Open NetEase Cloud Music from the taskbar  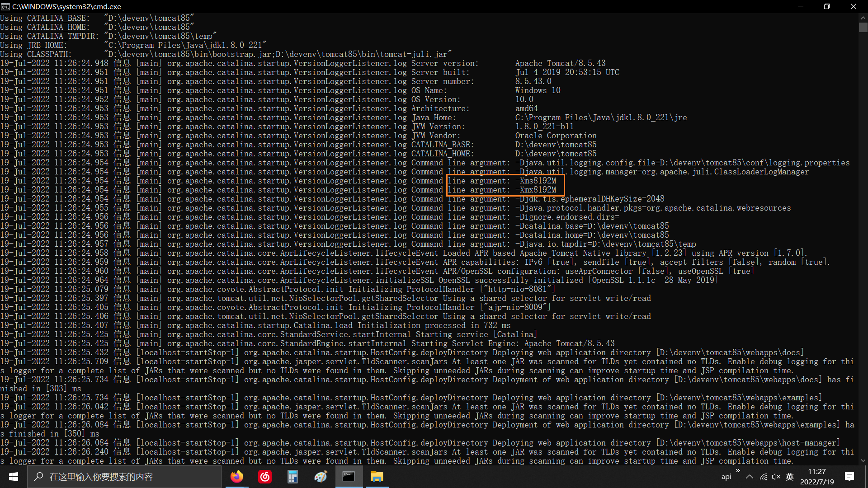point(265,477)
